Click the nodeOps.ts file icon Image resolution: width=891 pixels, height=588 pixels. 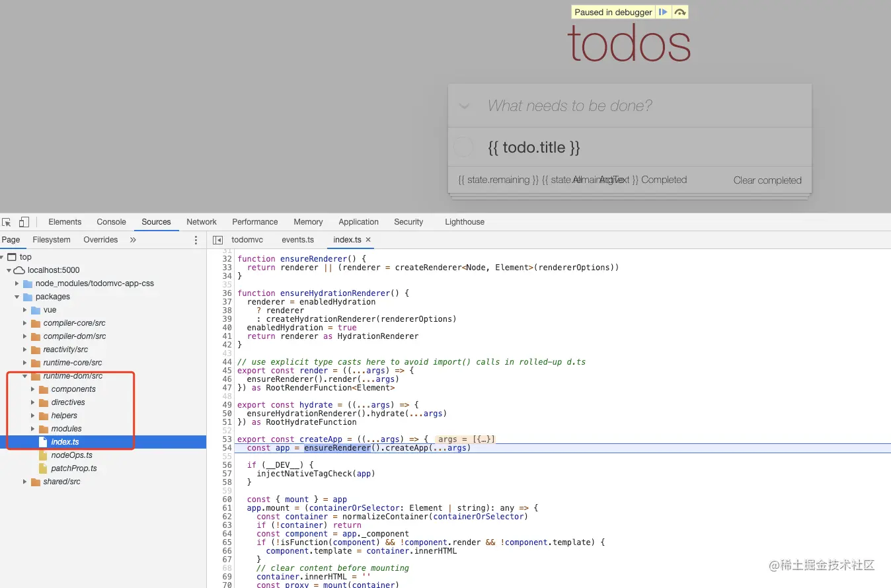[x=44, y=455]
